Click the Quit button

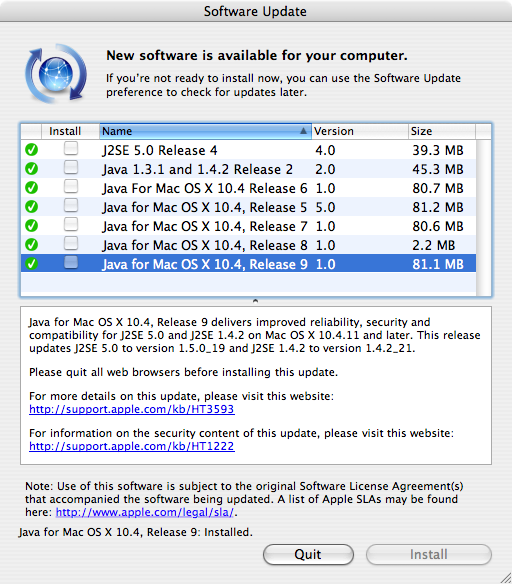(308, 554)
